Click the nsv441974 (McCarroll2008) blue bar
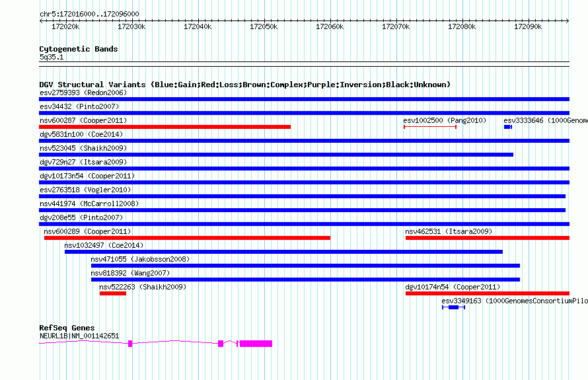The image size is (588, 380). point(302,210)
